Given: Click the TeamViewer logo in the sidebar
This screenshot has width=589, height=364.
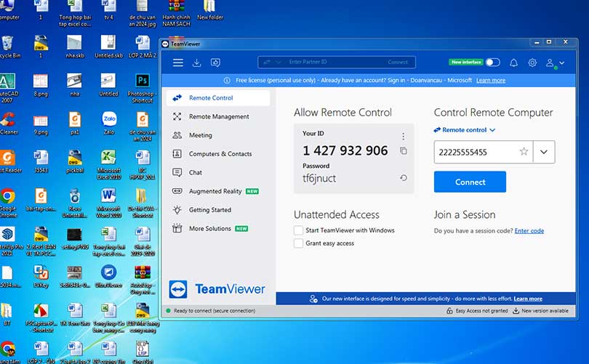Looking at the screenshot, I should coord(217,289).
